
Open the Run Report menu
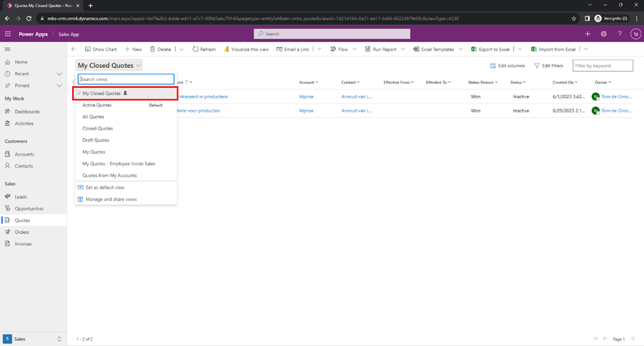[x=385, y=49]
